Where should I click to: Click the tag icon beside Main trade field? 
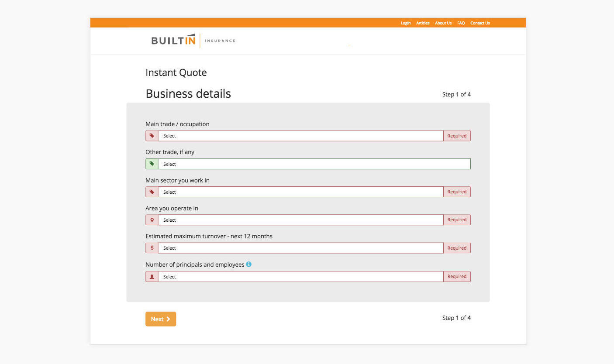coord(152,136)
